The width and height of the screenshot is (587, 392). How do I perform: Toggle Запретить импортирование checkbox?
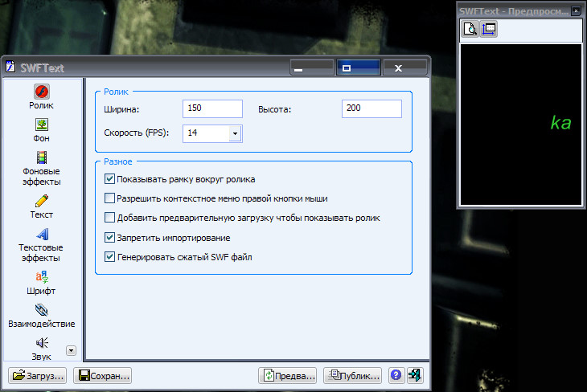tap(109, 237)
